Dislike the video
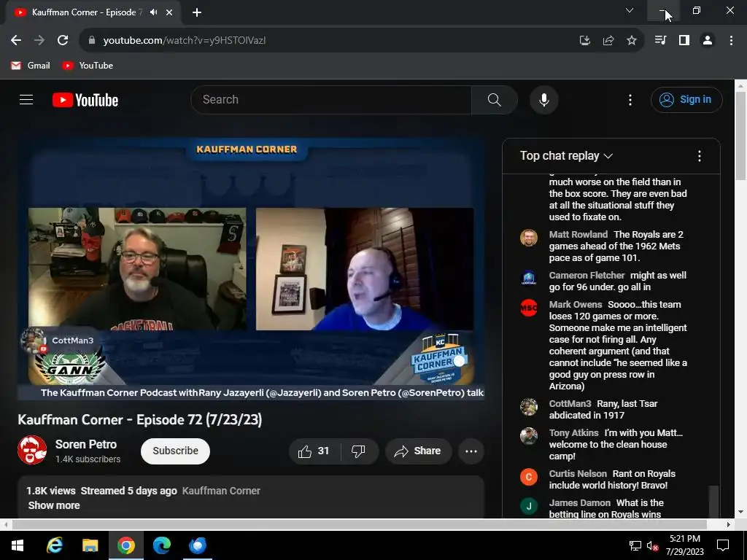This screenshot has height=560, width=747. 358,451
